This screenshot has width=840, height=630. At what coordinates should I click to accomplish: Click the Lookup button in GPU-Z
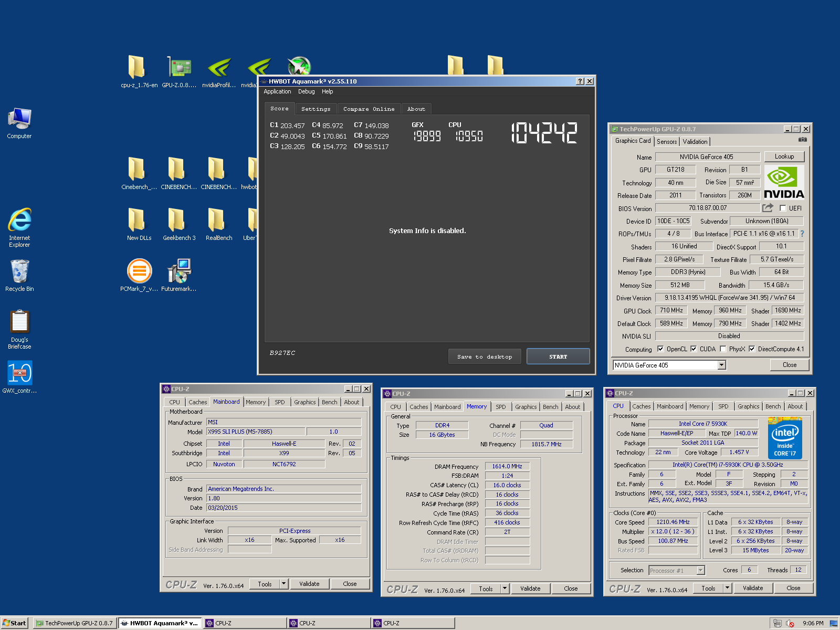(x=784, y=156)
